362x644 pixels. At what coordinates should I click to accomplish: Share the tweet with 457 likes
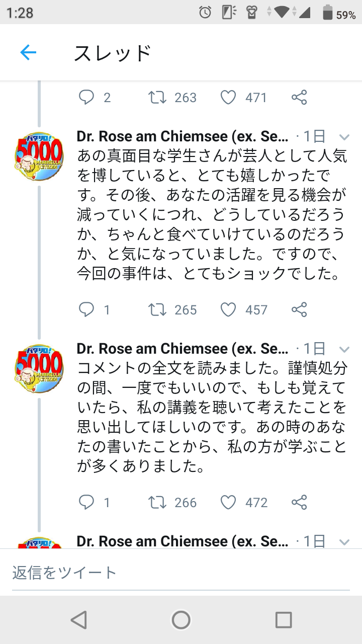(x=299, y=309)
